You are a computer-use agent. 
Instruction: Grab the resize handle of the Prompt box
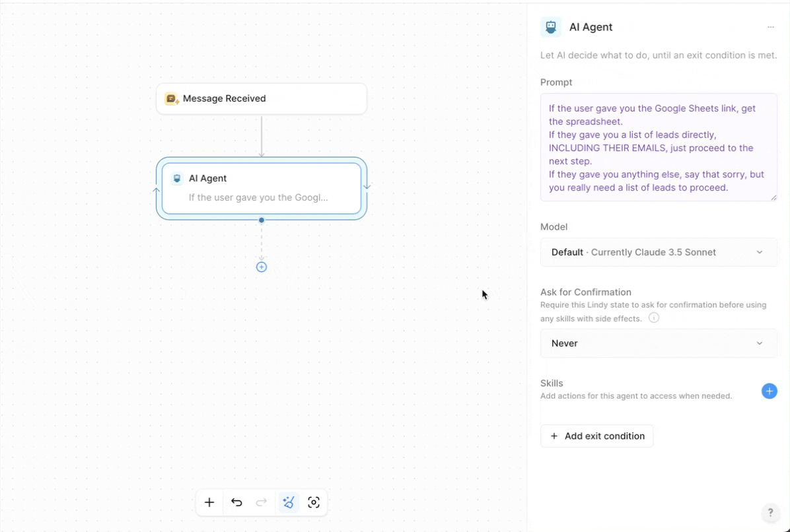tap(774, 198)
